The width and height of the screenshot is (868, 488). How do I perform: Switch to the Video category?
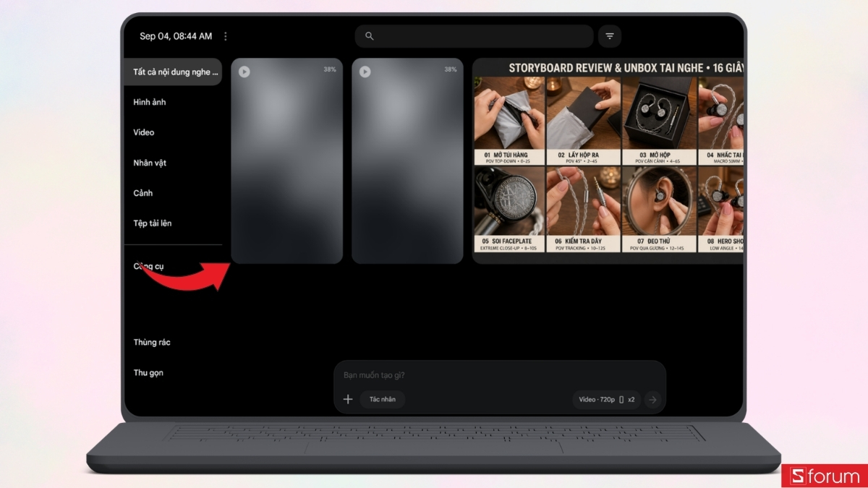[x=144, y=132]
